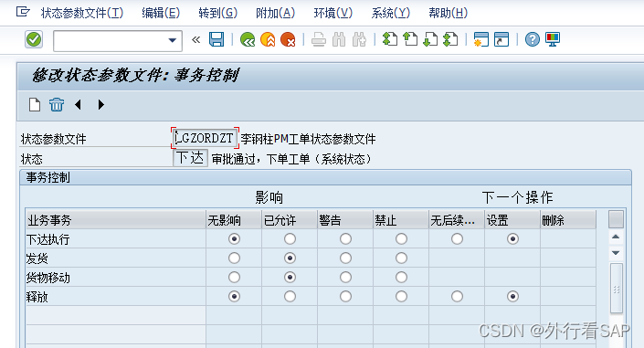Viewport: 644px width, 348px height.
Task: Open customize local layout monitor icon
Action: point(553,39)
